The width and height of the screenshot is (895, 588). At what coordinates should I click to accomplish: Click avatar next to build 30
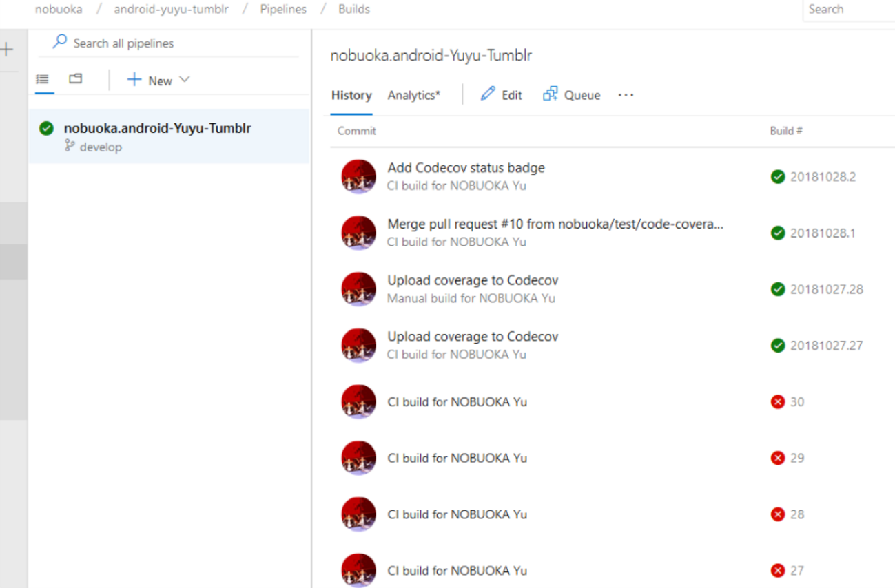(x=359, y=401)
